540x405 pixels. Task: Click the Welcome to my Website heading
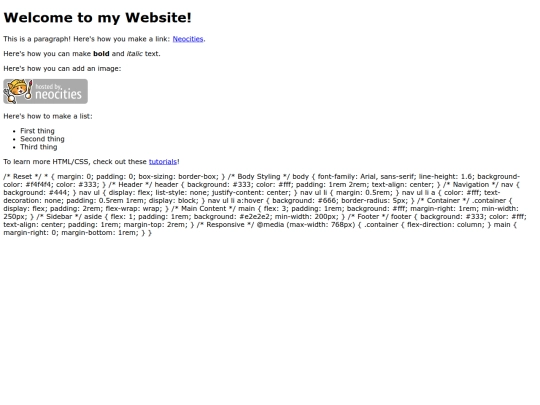[97, 18]
